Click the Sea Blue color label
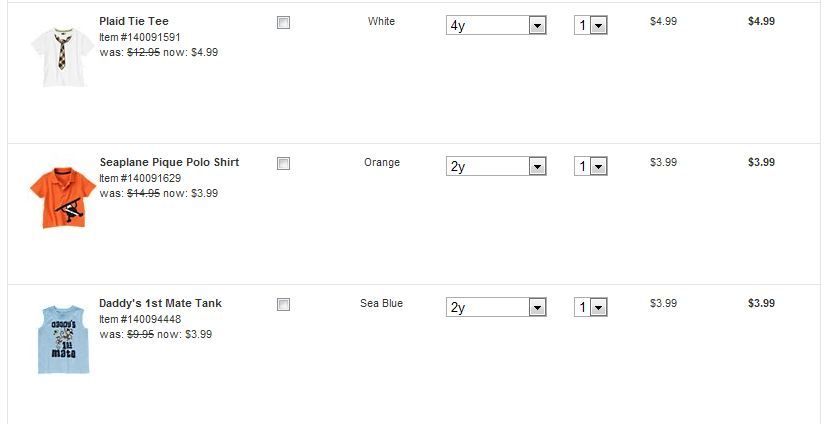This screenshot has height=424, width=824. 381,303
